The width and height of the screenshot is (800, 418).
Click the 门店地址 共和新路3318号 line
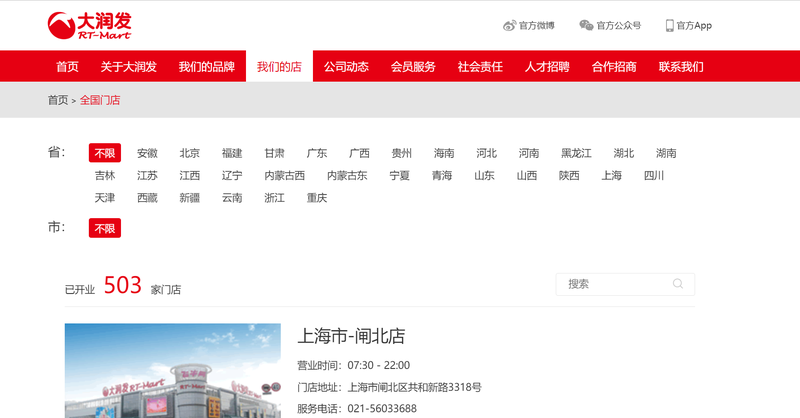(389, 387)
